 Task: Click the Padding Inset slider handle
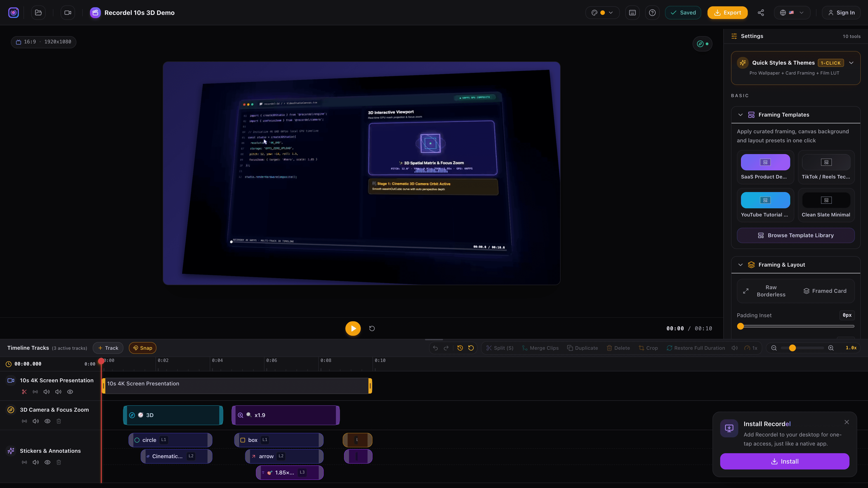click(740, 326)
